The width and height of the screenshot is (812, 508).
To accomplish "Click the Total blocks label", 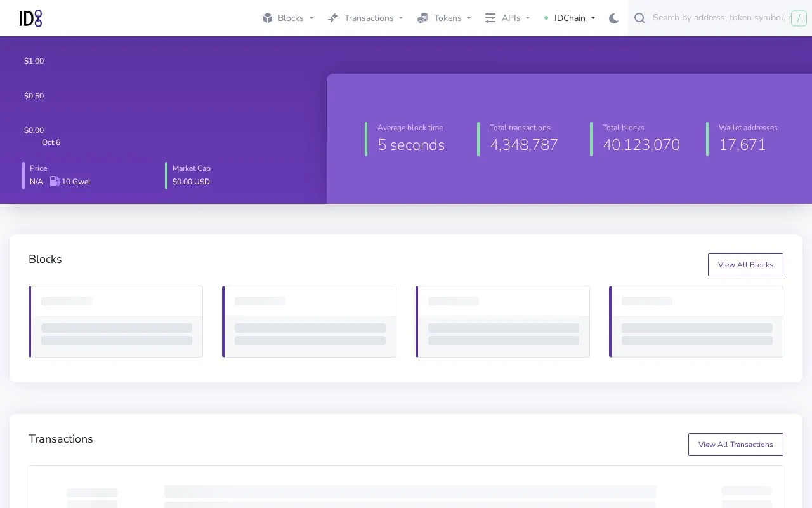I will pos(624,128).
